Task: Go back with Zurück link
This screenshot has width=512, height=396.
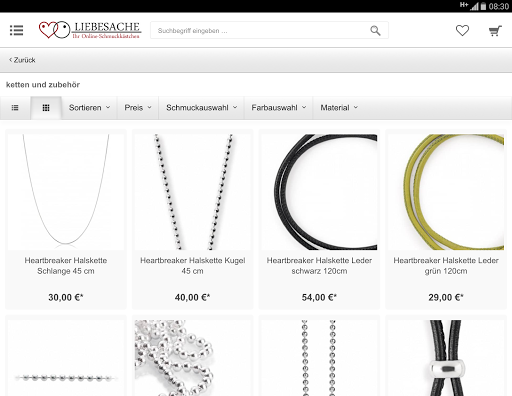Action: (x=22, y=60)
